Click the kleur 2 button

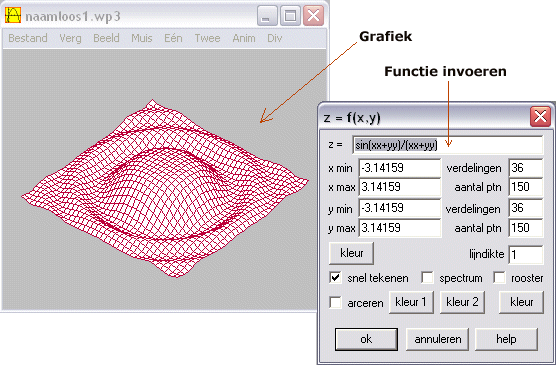tap(462, 302)
